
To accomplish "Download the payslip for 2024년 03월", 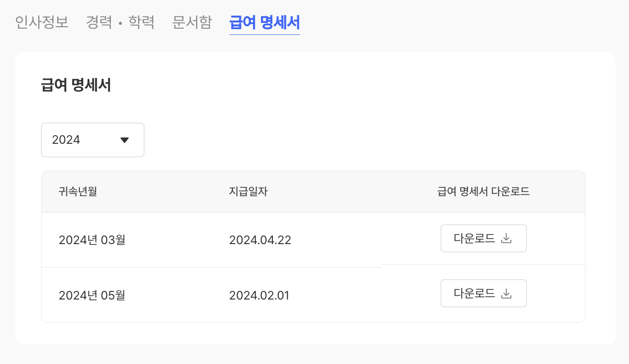I will click(x=483, y=238).
